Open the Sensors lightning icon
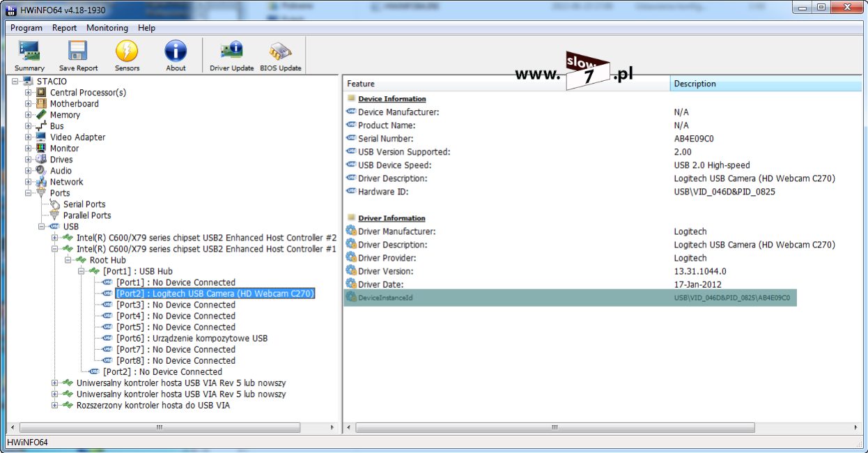 click(127, 56)
